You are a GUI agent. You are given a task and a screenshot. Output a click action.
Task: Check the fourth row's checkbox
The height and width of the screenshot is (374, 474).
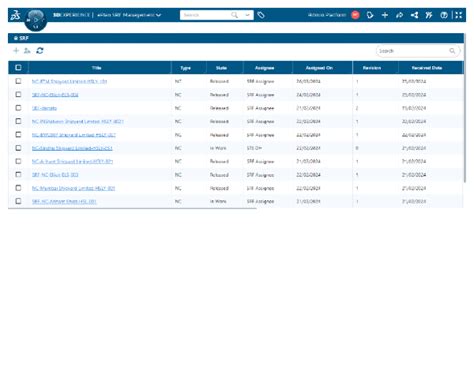(x=18, y=121)
